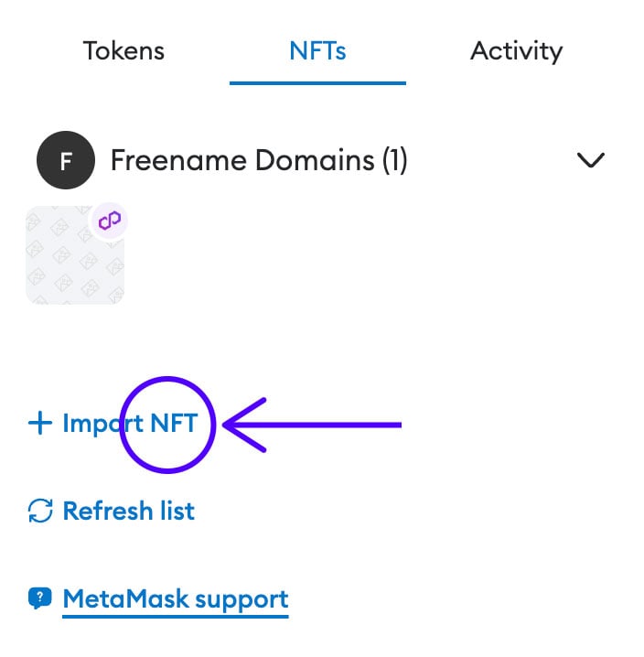Image resolution: width=644 pixels, height=657 pixels.
Task: Click the blue underline beneath NFTs tab
Action: [317, 82]
